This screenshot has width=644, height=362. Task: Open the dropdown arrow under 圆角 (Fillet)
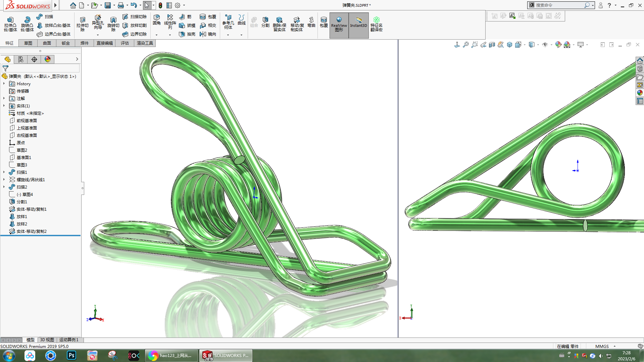tap(156, 35)
